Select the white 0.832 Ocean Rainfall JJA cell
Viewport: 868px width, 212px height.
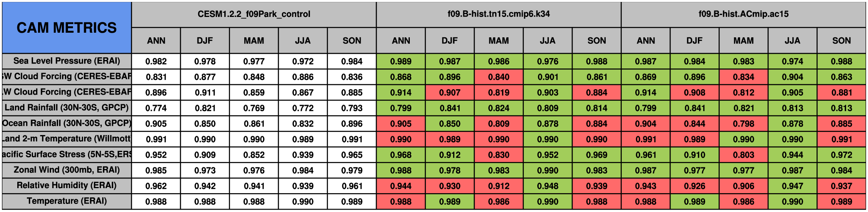pyautogui.click(x=303, y=124)
